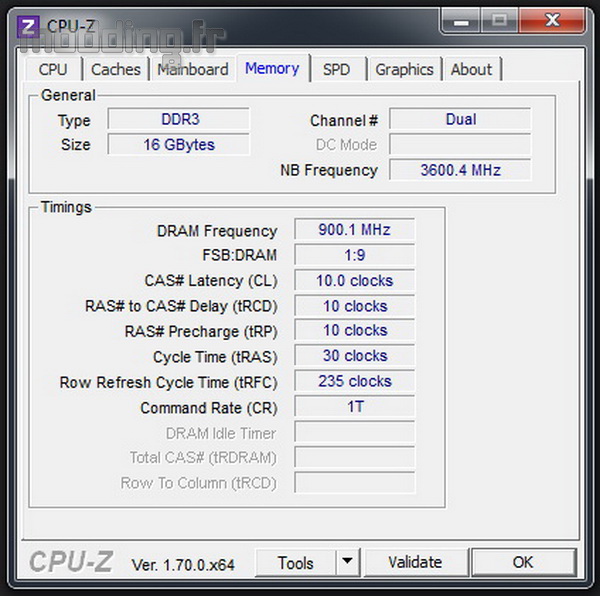Select the Memory tab
600x596 pixels.
(272, 68)
